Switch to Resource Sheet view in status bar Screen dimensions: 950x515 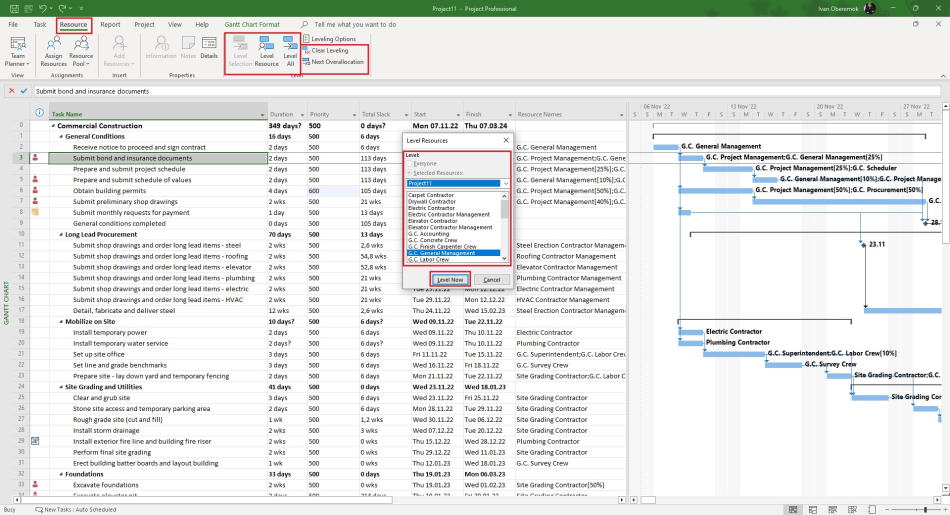click(x=852, y=510)
